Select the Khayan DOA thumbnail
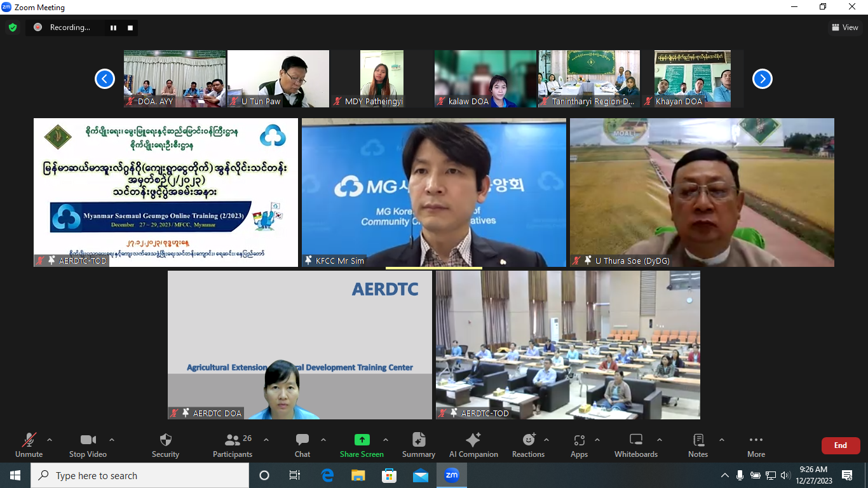 (x=693, y=79)
